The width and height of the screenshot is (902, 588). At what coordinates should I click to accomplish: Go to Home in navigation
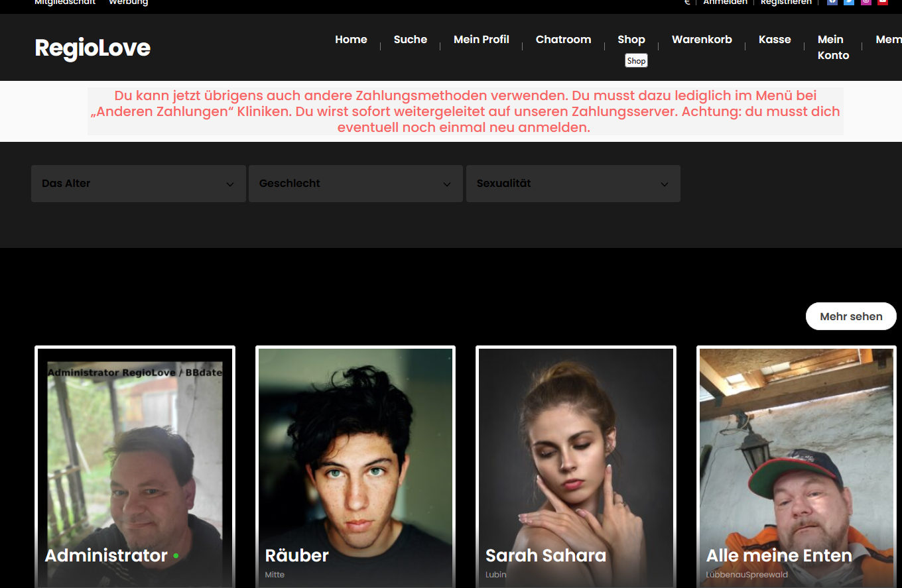tap(351, 40)
